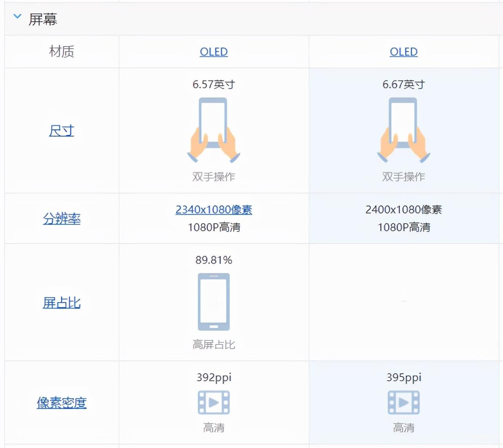Select the 2400x1080像素 resolution text
503x448 pixels.
pyautogui.click(x=404, y=209)
